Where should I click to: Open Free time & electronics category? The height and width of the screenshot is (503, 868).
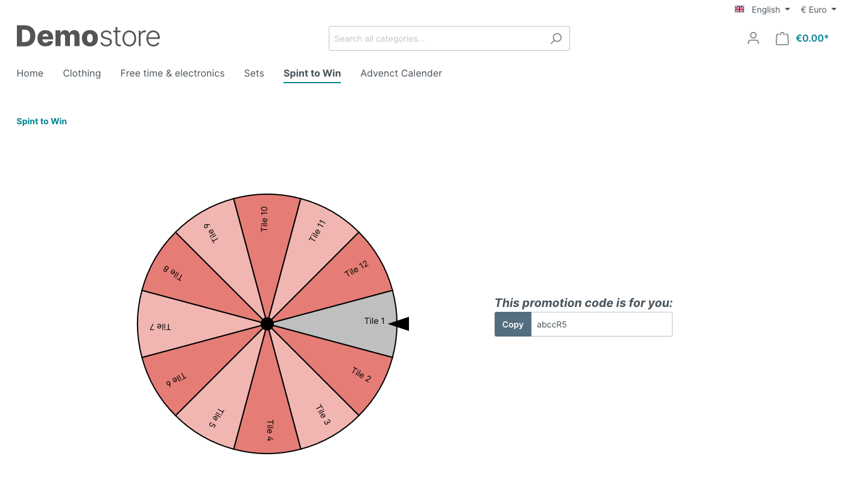pyautogui.click(x=173, y=73)
